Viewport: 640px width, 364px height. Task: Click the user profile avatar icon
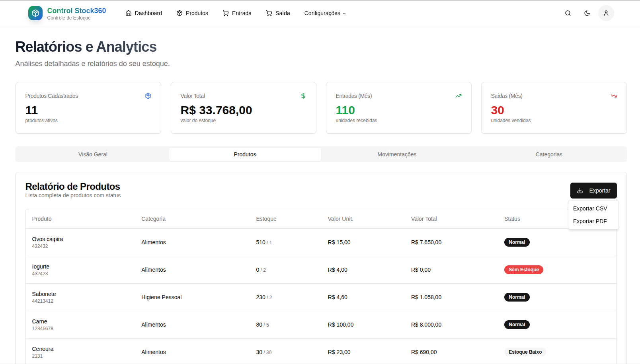click(606, 13)
